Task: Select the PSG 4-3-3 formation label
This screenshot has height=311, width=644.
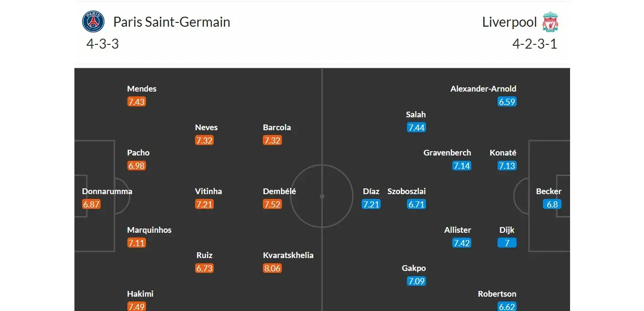Action: click(103, 44)
